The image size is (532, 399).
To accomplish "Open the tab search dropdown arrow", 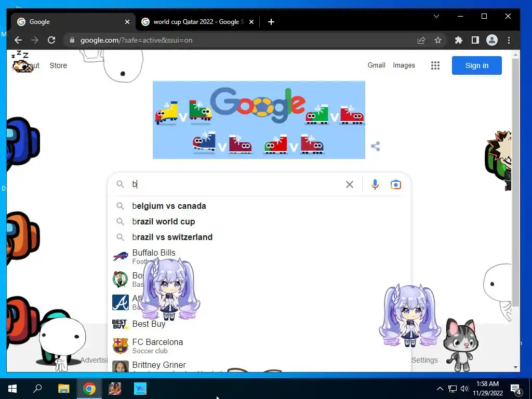I will coord(436,16).
